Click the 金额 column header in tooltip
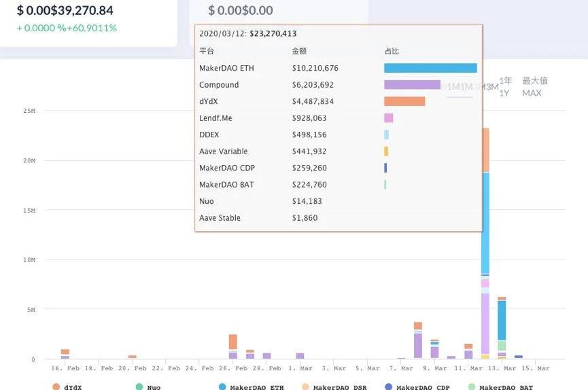This screenshot has height=390, width=588. point(299,51)
